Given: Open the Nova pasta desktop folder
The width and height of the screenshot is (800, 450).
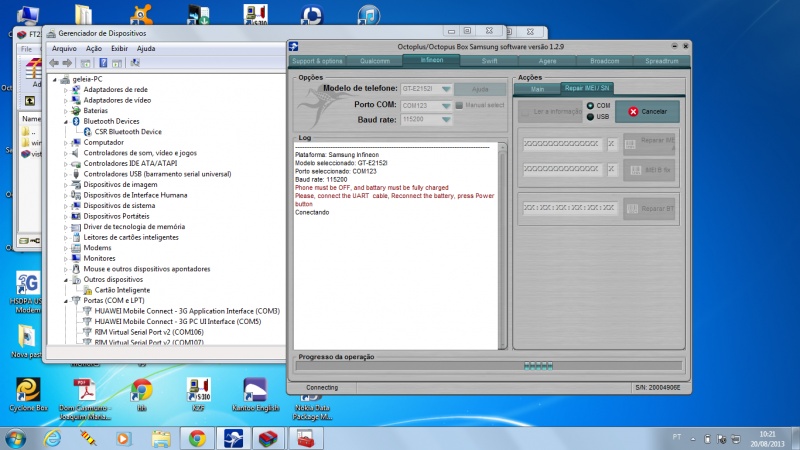Looking at the screenshot, I should (x=27, y=341).
